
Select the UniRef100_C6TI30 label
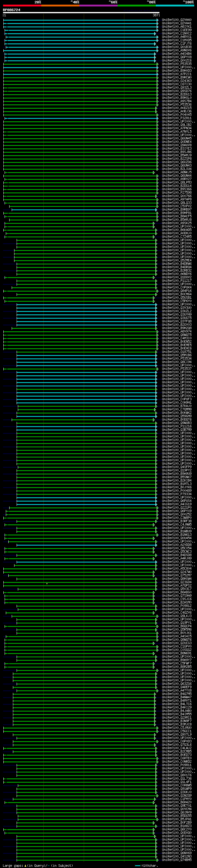[176, 84]
